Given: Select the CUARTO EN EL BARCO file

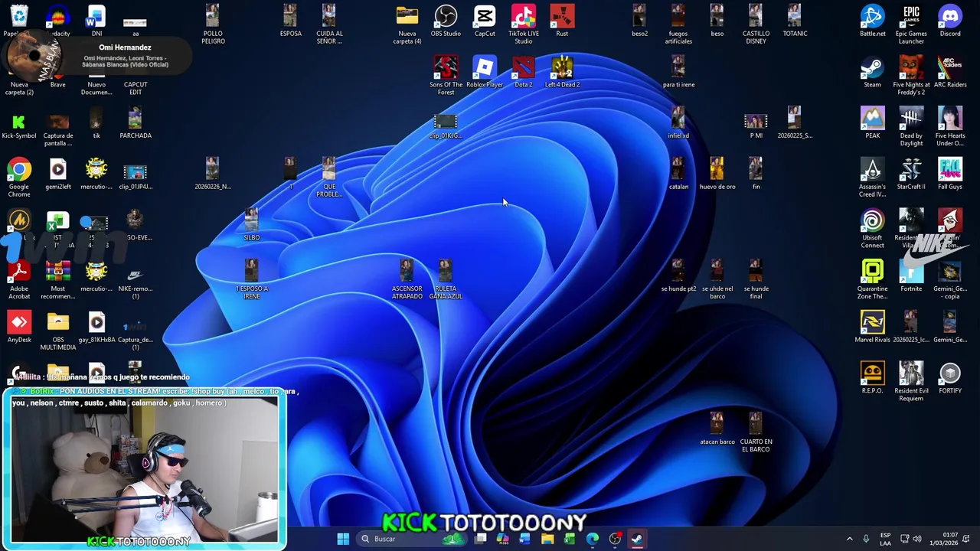Looking at the screenshot, I should point(756,433).
